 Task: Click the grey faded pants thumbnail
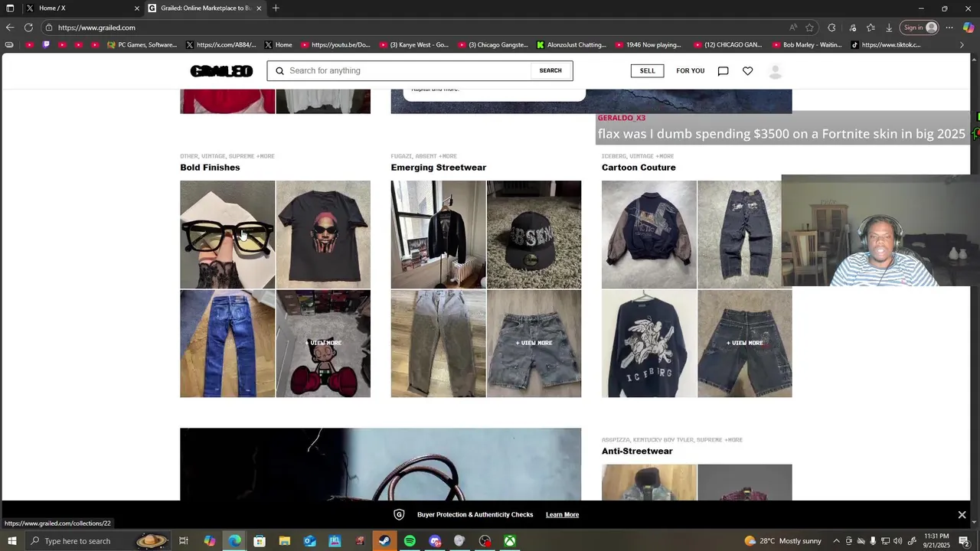click(x=438, y=344)
